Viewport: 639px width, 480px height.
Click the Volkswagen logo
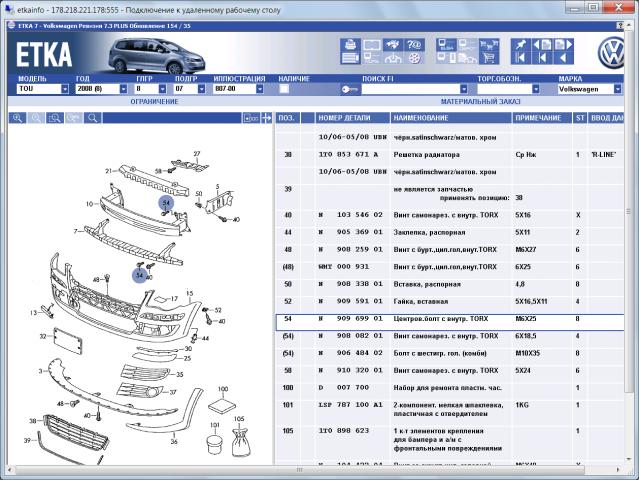coord(610,53)
